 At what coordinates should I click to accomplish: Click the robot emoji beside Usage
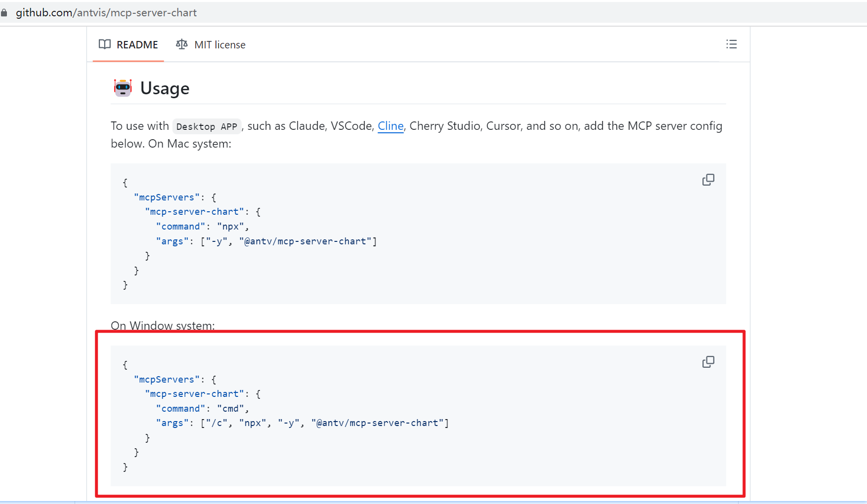coord(123,88)
